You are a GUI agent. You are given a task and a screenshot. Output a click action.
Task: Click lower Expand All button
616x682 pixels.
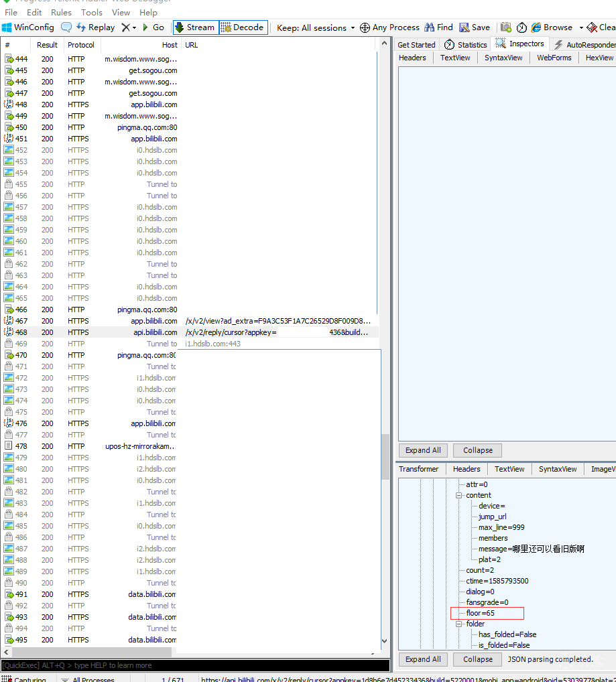pyautogui.click(x=423, y=659)
